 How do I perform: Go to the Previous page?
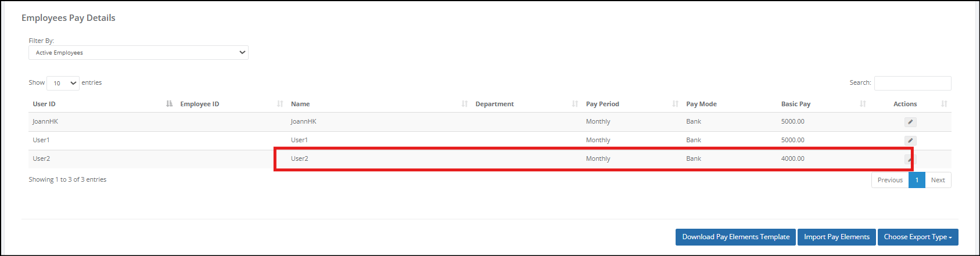click(890, 180)
